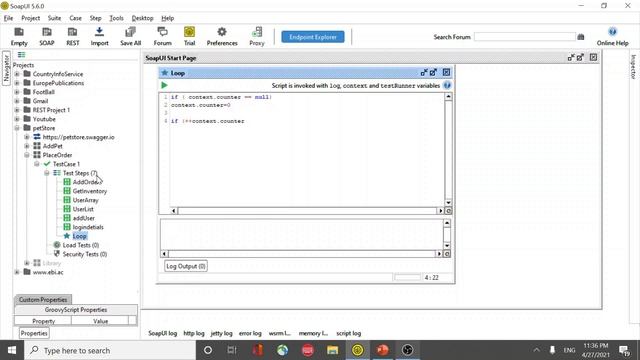Open Windows Start menu

[12, 350]
